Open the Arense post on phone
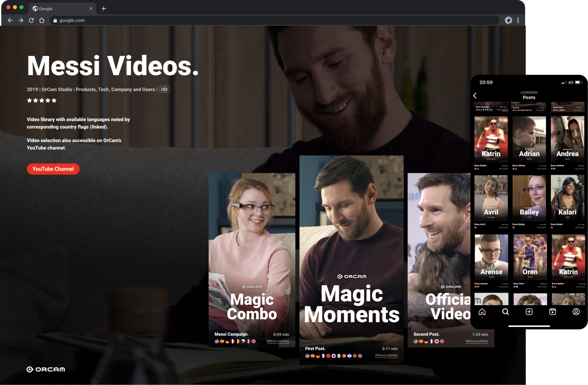The height and width of the screenshot is (385, 588). click(x=491, y=257)
